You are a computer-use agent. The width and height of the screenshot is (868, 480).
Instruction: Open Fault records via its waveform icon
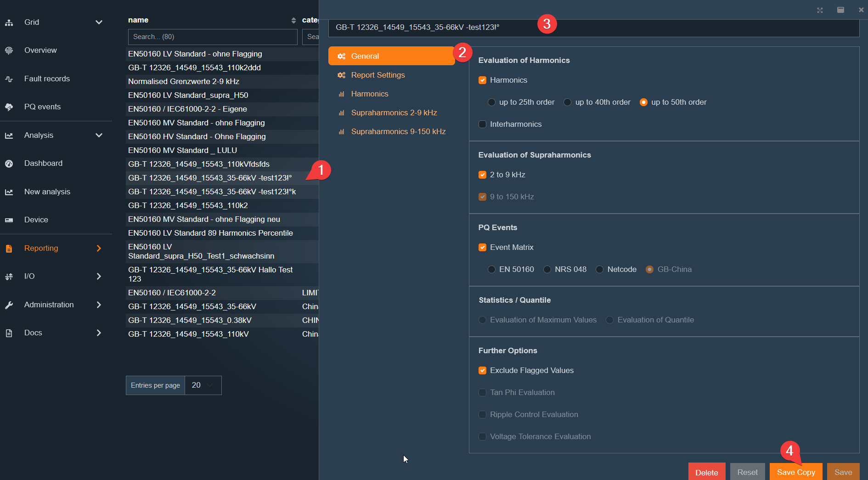[9, 79]
